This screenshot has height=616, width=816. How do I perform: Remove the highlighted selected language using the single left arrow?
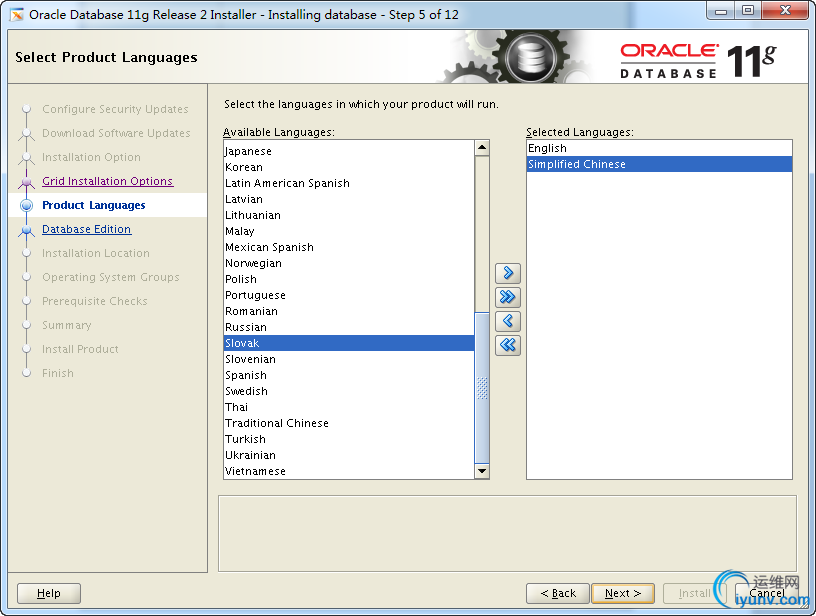pyautogui.click(x=508, y=320)
